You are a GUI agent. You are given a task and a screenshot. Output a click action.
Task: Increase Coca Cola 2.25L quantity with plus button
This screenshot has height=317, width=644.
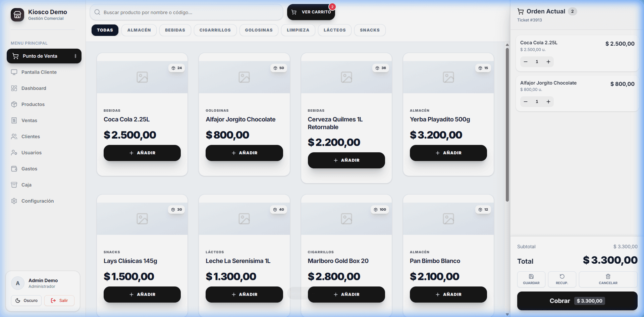coord(548,61)
